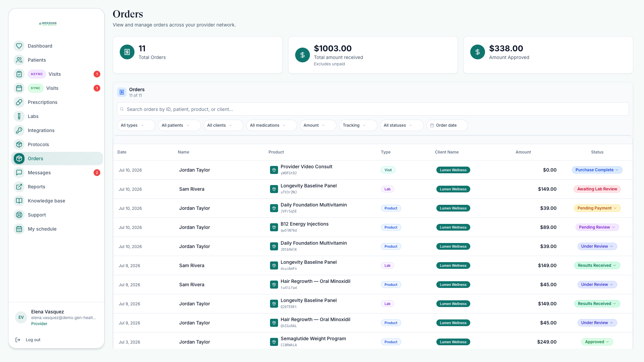Open the Prescriptions sidebar item
This screenshot has height=362, width=644.
pyautogui.click(x=57, y=102)
